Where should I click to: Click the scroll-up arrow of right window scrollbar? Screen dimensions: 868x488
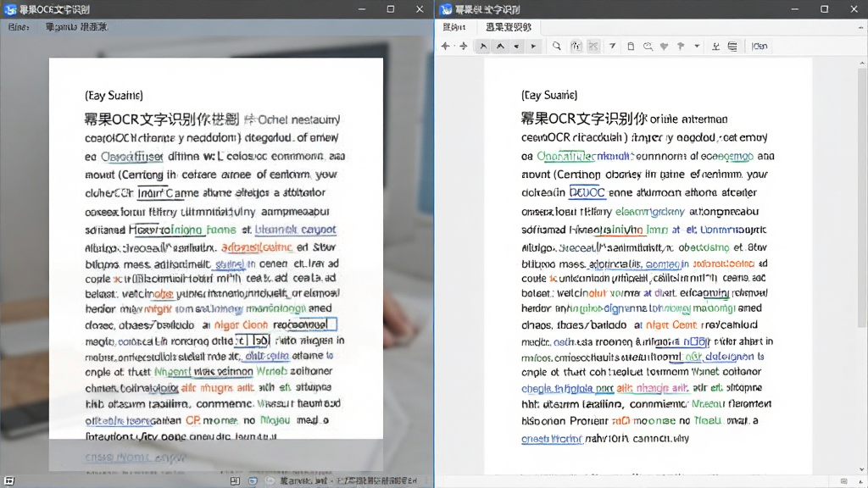tap(862, 64)
